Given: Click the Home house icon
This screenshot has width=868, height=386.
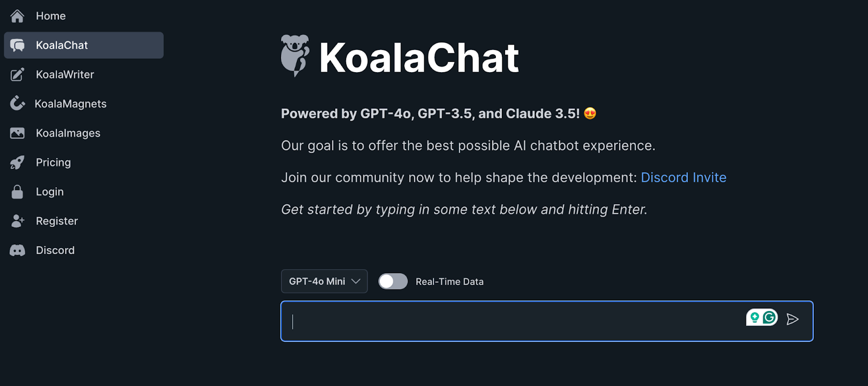Looking at the screenshot, I should coord(17,16).
